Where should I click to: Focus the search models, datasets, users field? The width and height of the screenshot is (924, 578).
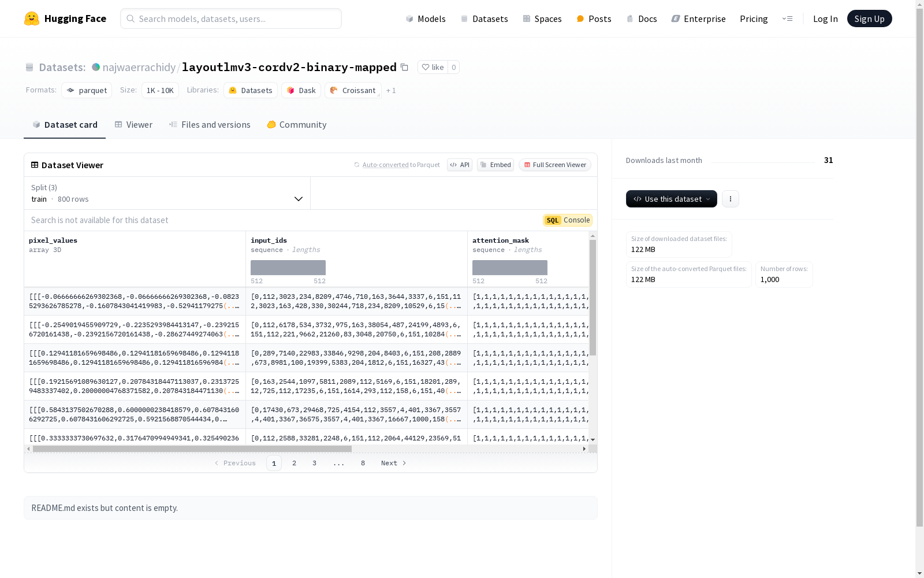pos(231,18)
